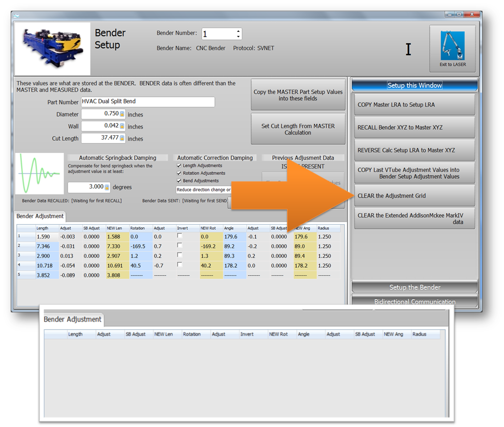The width and height of the screenshot is (504, 427).
Task: Click the calculator icon in Wall field
Action: click(122, 126)
